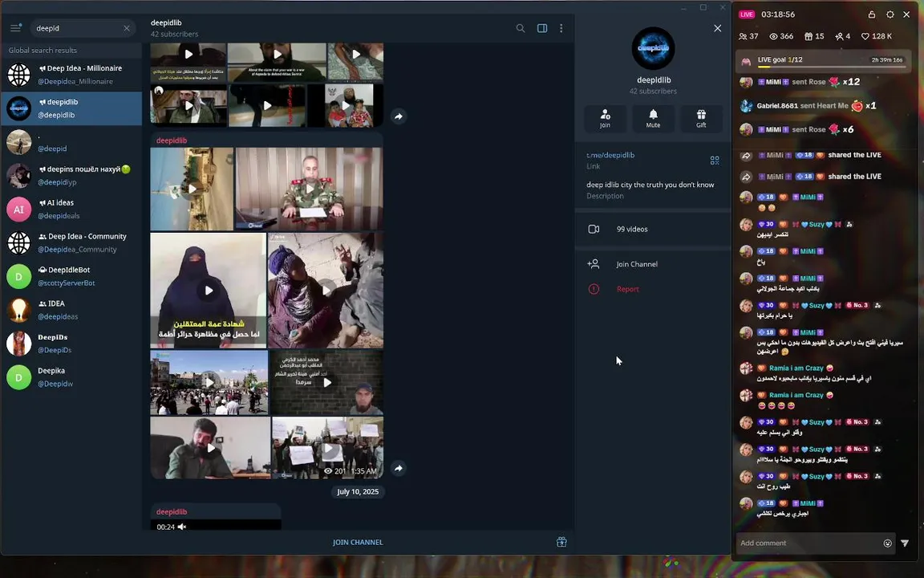
Task: Open the DeepIdleBot result
Action: tap(71, 277)
